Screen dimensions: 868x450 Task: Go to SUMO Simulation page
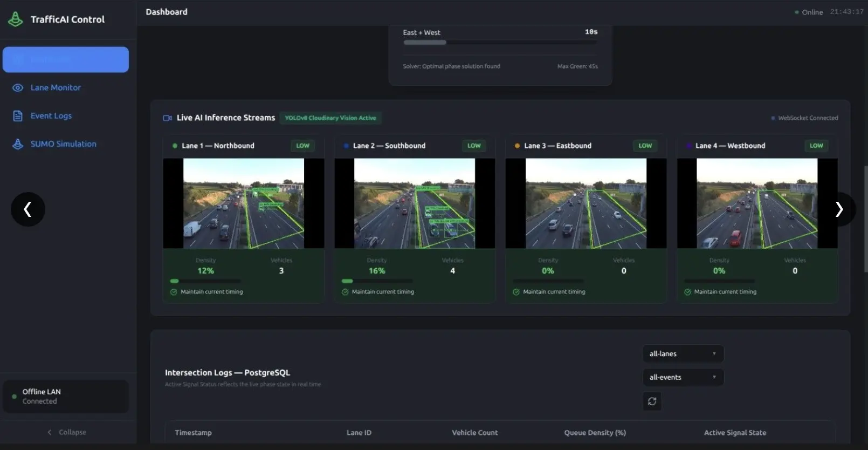[x=64, y=144]
